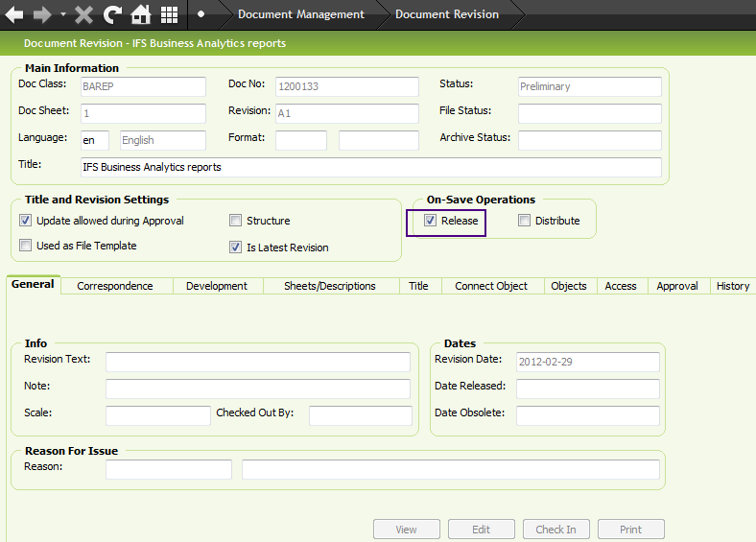Toggle Update allowed during Approval checkbox
This screenshot has height=542, width=756.
(26, 221)
